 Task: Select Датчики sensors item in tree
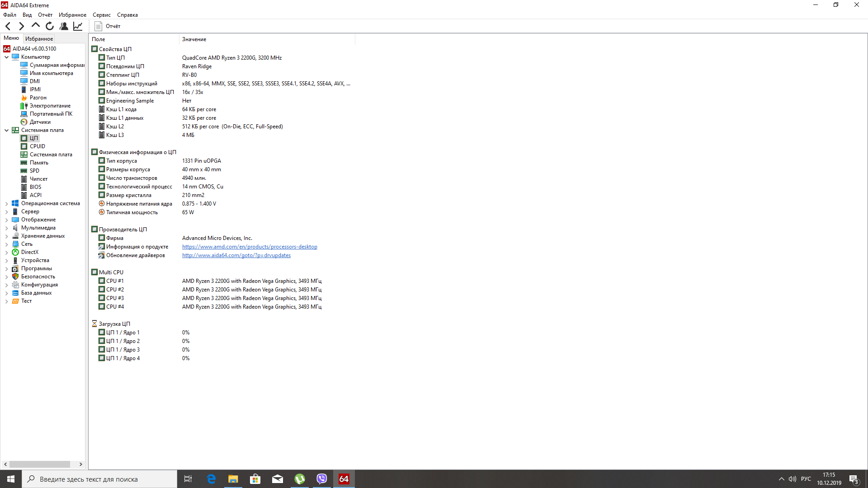[x=40, y=122]
